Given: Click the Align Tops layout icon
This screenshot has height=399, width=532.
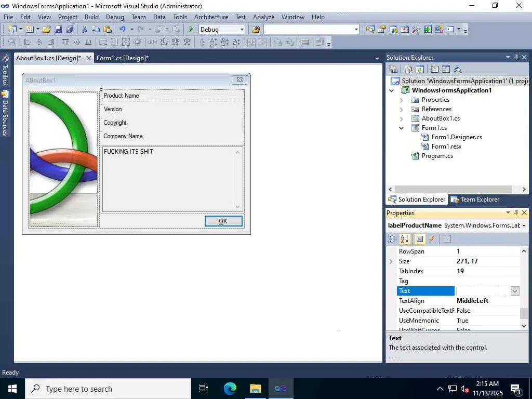Looking at the screenshot, I should click(65, 43).
